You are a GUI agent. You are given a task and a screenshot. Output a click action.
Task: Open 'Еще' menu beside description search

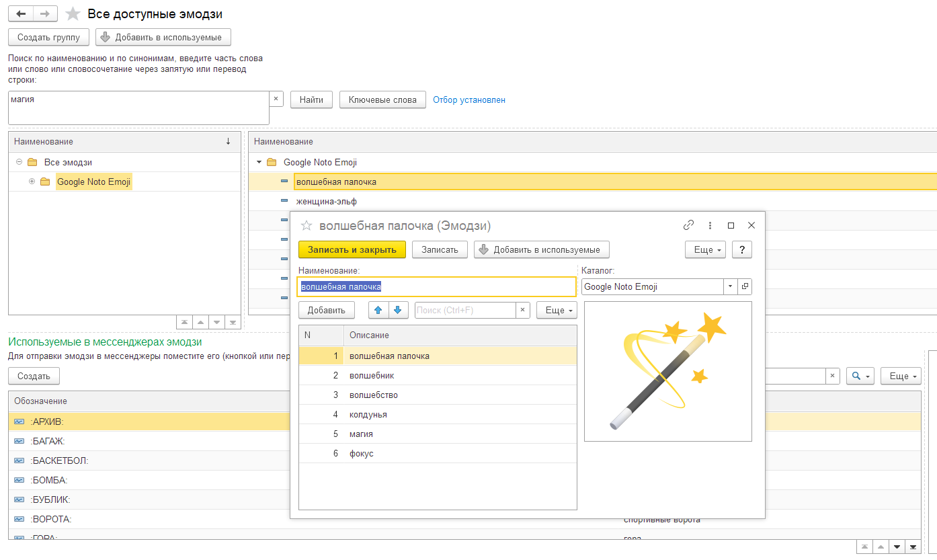[557, 310]
